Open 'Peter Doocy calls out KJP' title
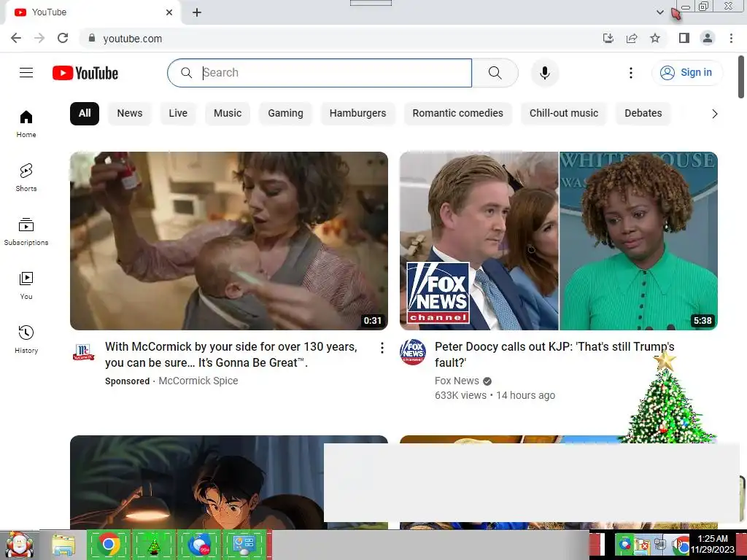747x560 pixels. 554,354
